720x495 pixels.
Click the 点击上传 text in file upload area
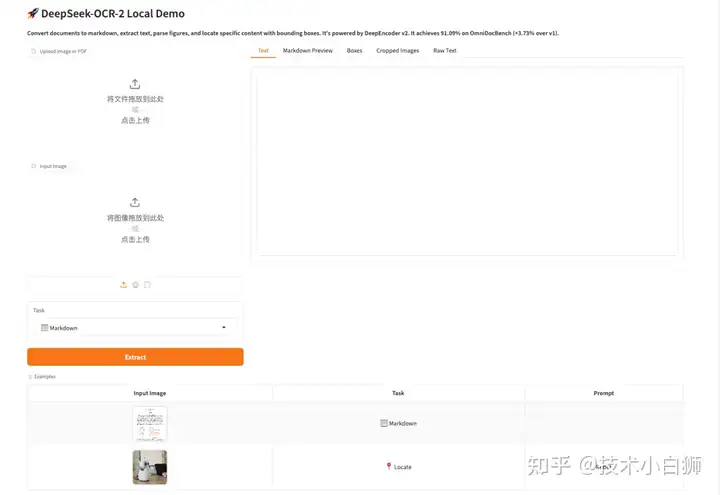click(x=135, y=120)
